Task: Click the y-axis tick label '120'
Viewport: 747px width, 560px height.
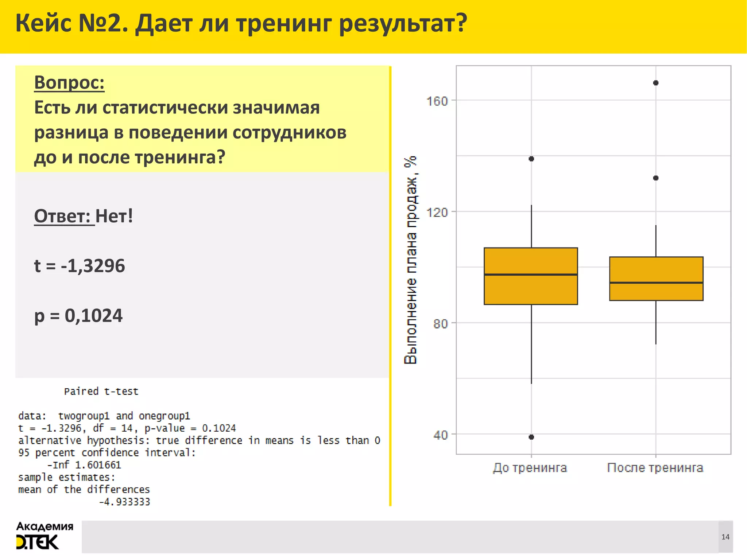Action: 437,212
